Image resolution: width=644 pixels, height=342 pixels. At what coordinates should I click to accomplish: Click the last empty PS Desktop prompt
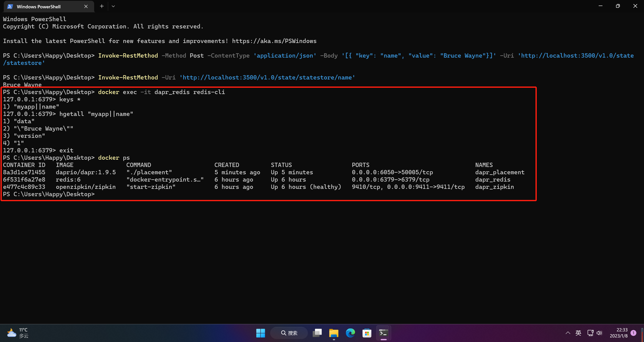[x=49, y=194]
